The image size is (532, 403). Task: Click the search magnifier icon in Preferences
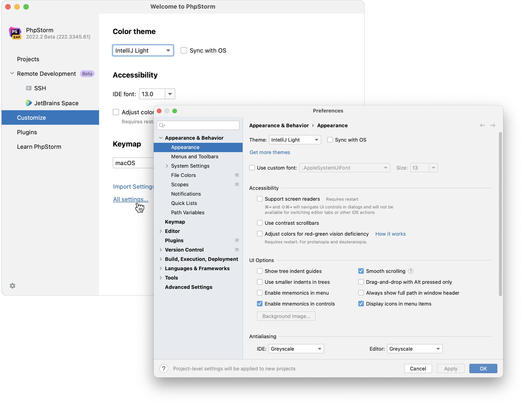point(162,125)
